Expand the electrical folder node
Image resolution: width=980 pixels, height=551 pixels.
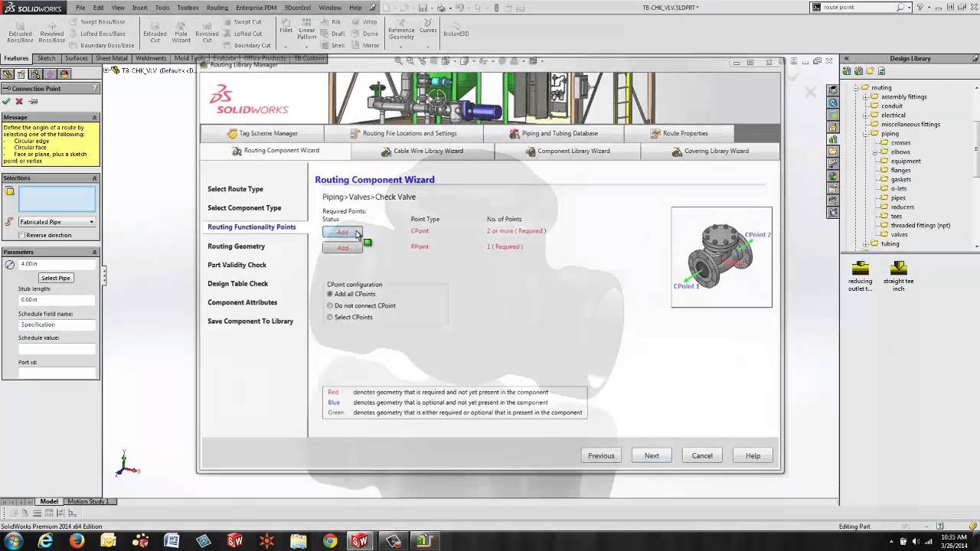click(x=864, y=116)
